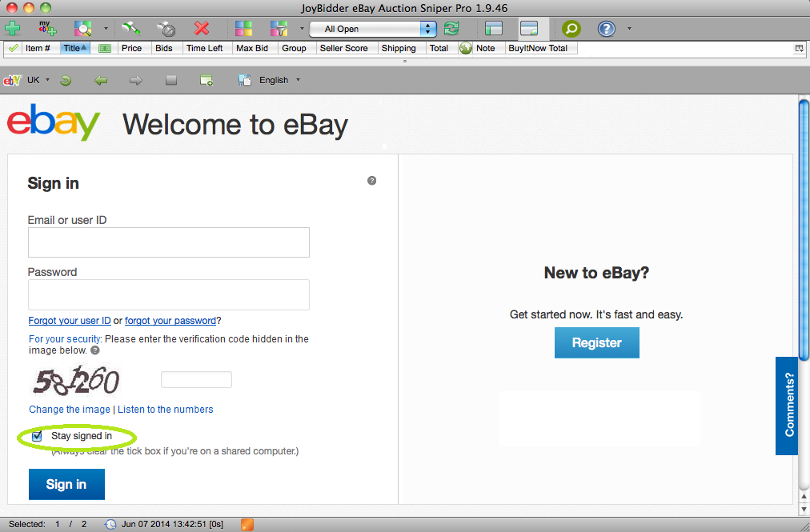Click the stop loading icon in browser toolbar

tap(170, 79)
